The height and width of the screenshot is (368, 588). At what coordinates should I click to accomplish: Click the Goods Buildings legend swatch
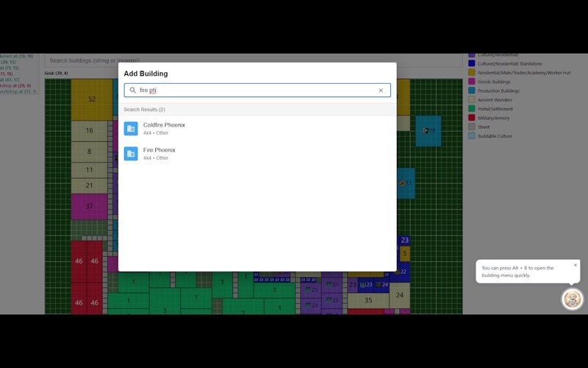[x=472, y=82]
